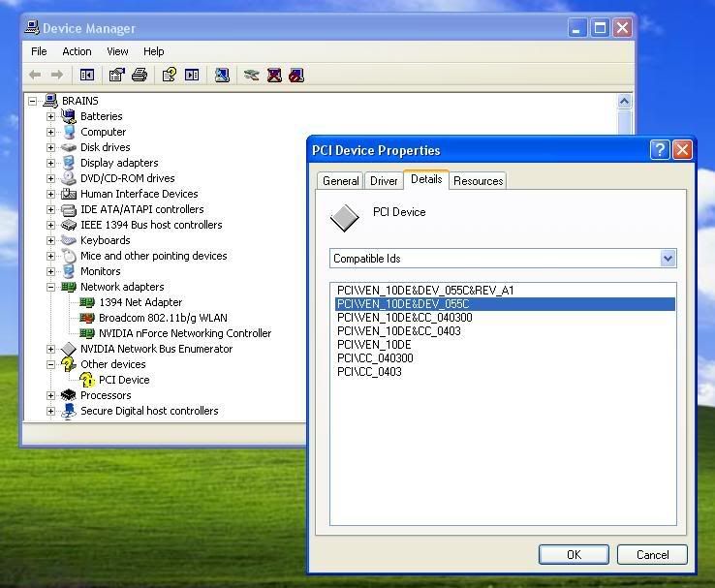Expand IEEE 1394 Bus host controllers

(50, 225)
